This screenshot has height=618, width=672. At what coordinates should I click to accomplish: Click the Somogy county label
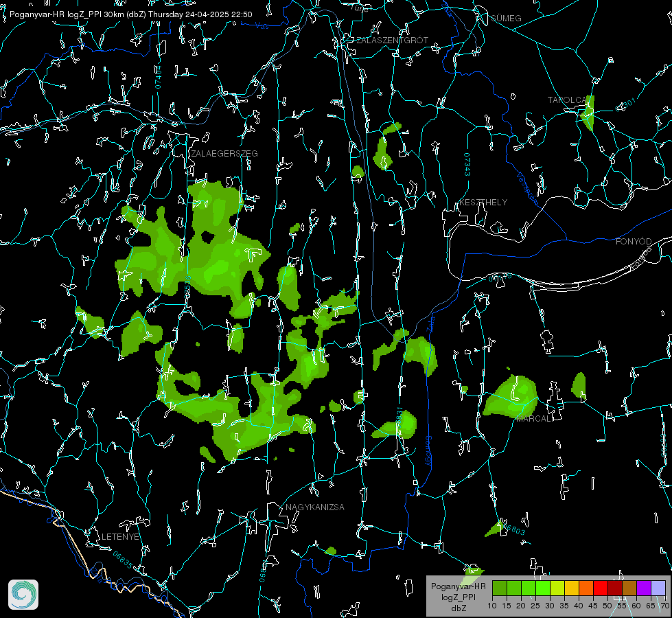pyautogui.click(x=428, y=451)
